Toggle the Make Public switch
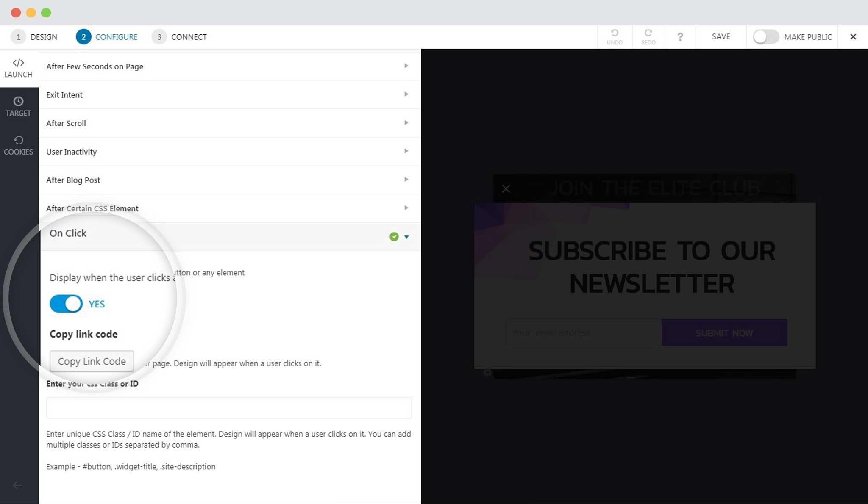Image resolution: width=868 pixels, height=504 pixels. 765,37
